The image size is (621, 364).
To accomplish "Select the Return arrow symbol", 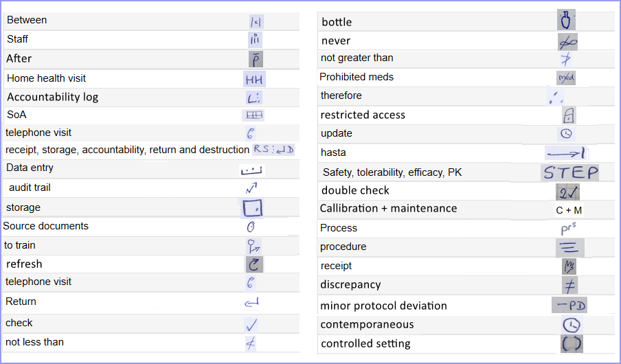I will tap(252, 303).
